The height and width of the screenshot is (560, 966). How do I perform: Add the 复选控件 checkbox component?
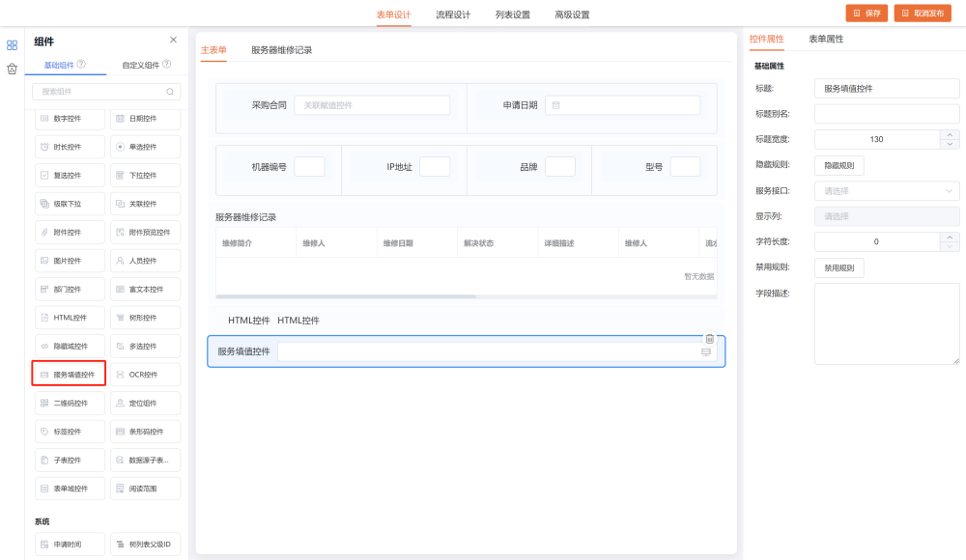69,176
